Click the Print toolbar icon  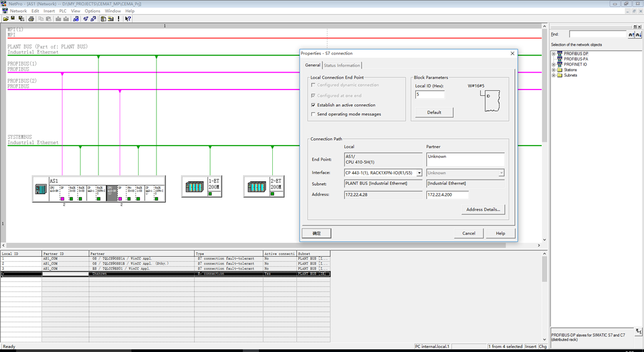[x=31, y=18]
